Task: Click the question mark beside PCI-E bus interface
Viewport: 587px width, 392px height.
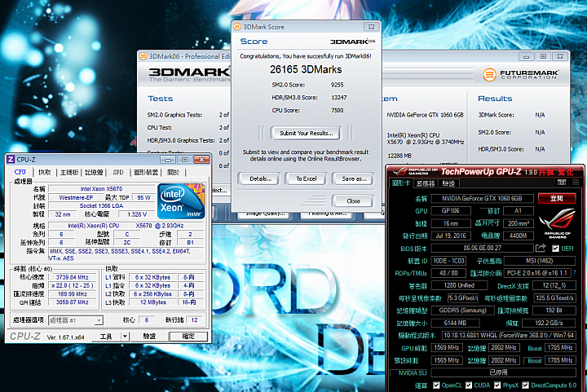Action: coord(574,273)
